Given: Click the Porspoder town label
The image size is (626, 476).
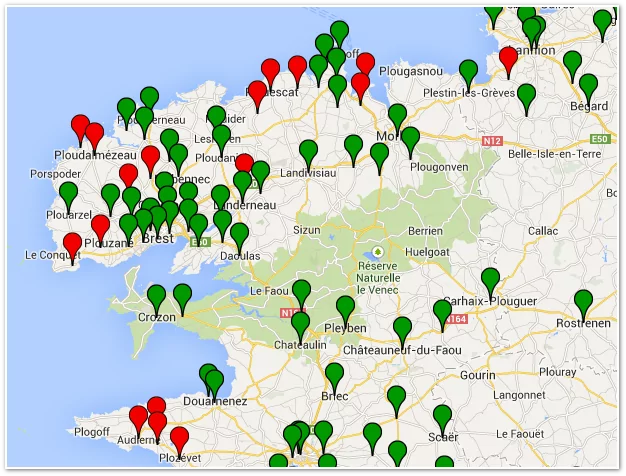Looking at the screenshot, I should (x=55, y=174).
